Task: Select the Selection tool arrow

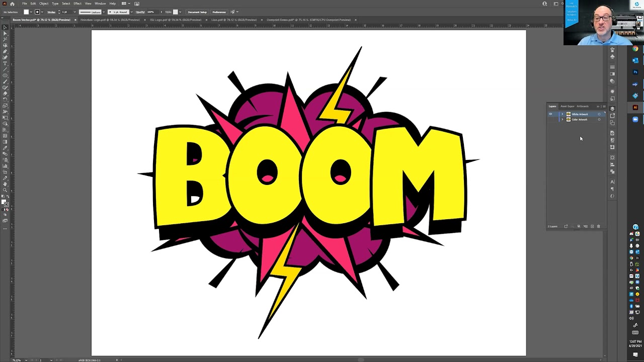Action: [5, 27]
